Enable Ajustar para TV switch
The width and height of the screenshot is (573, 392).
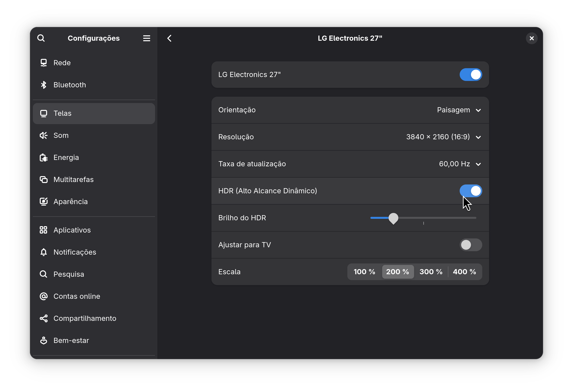tap(471, 245)
